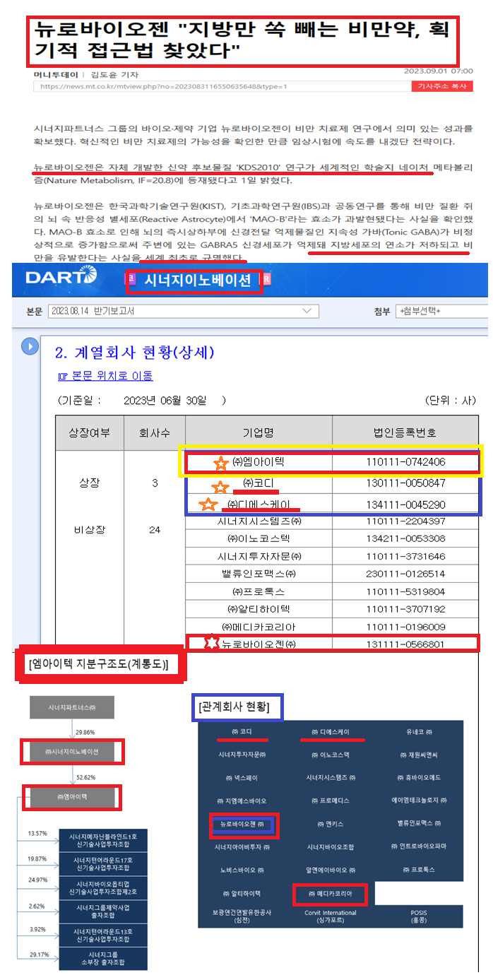
Task: Click the 시너지그룹제약사업 출자조합 box
Action: click(x=103, y=911)
